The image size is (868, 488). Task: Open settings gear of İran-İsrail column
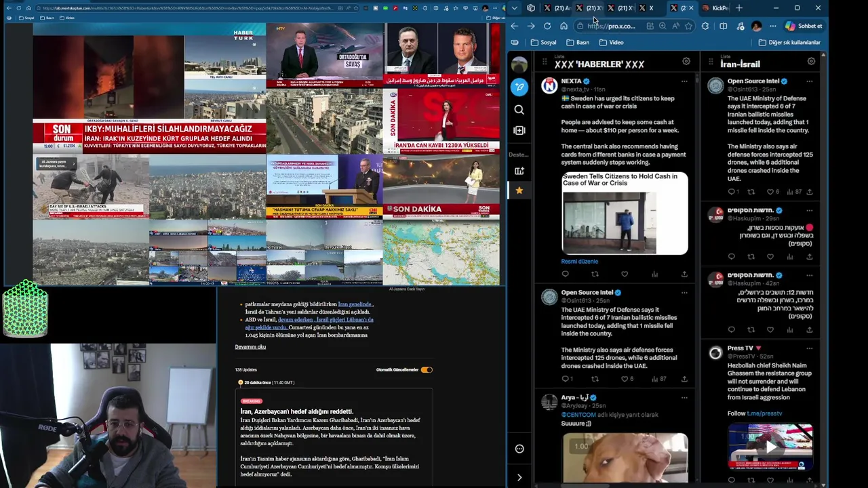[811, 62]
